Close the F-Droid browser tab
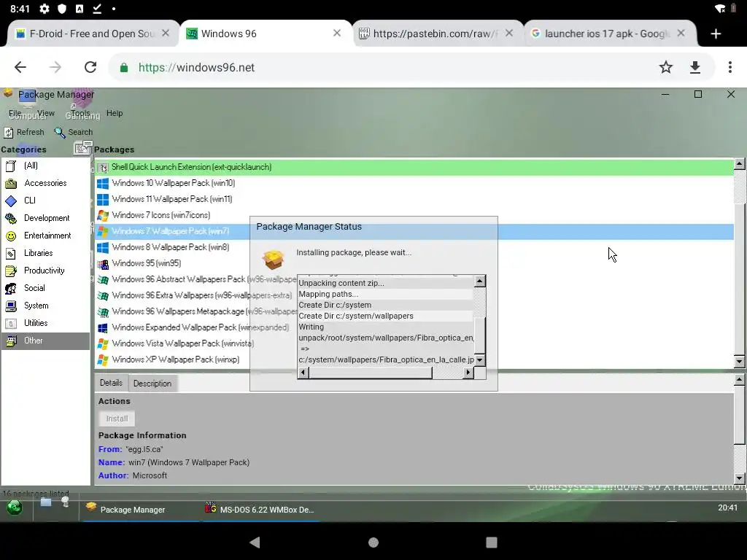This screenshot has height=560, width=747. click(x=166, y=33)
